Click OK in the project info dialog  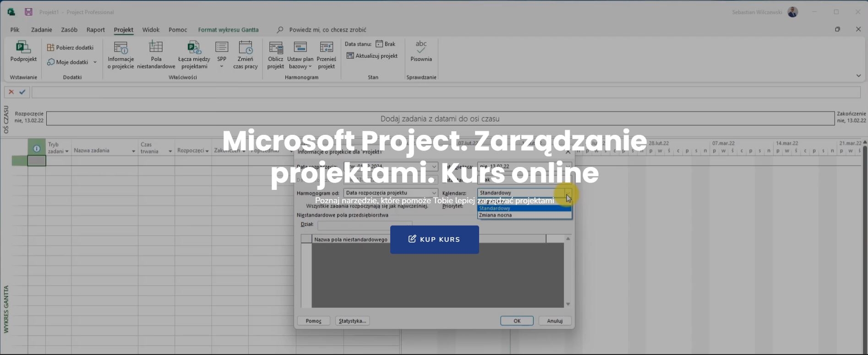pos(517,321)
